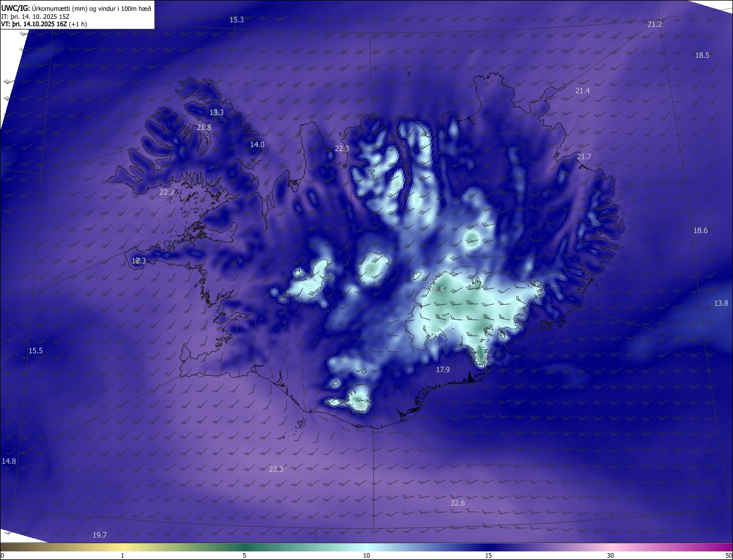Click the 21.7 value label
This screenshot has width=733, height=560.
584,157
